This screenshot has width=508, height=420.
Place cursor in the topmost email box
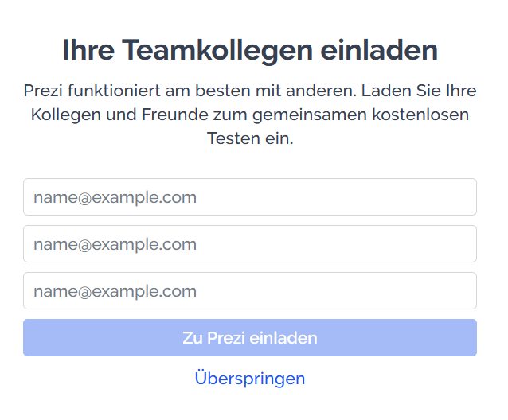click(x=249, y=197)
